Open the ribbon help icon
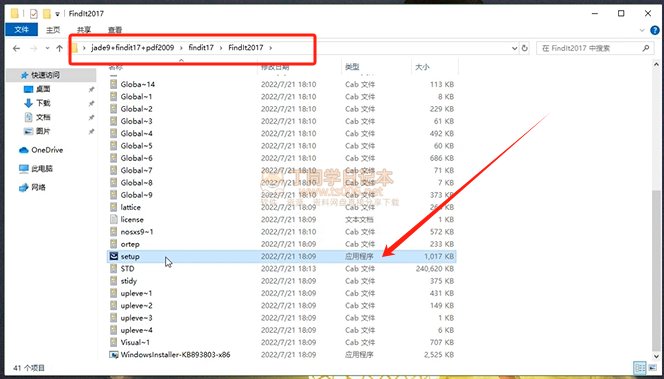Image resolution: width=664 pixels, height=379 pixels. point(655,30)
